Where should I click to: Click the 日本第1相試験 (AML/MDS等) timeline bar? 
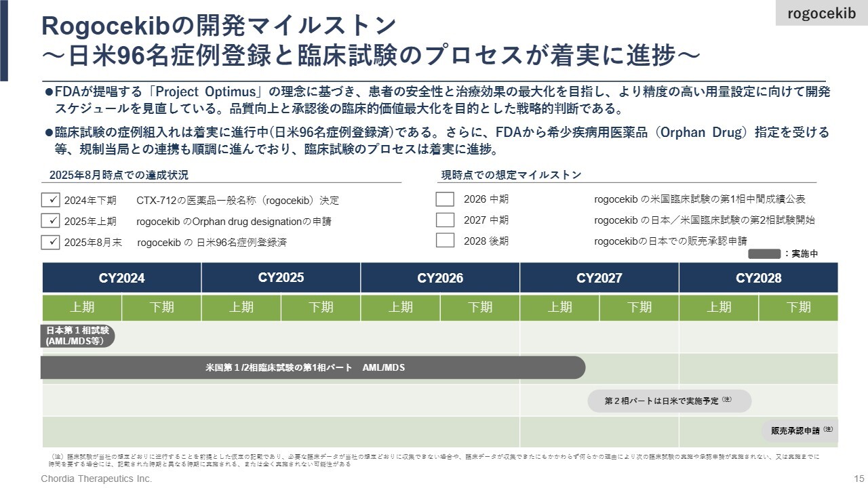(77, 336)
